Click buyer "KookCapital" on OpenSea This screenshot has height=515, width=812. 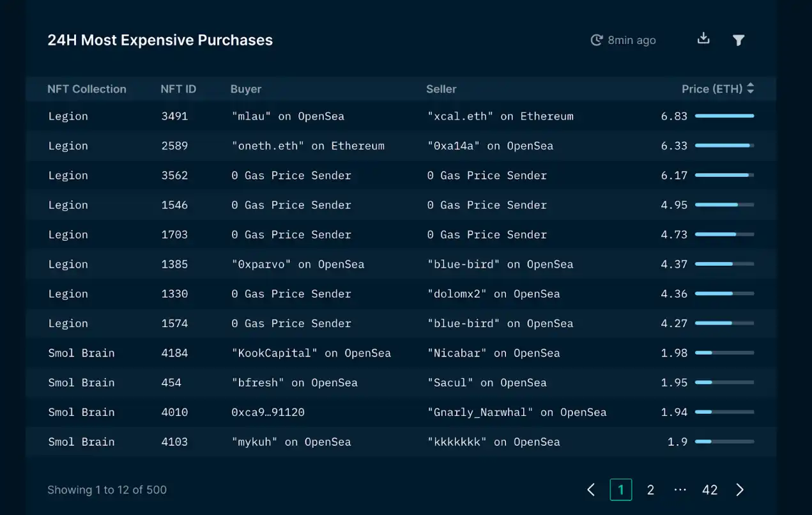point(311,353)
